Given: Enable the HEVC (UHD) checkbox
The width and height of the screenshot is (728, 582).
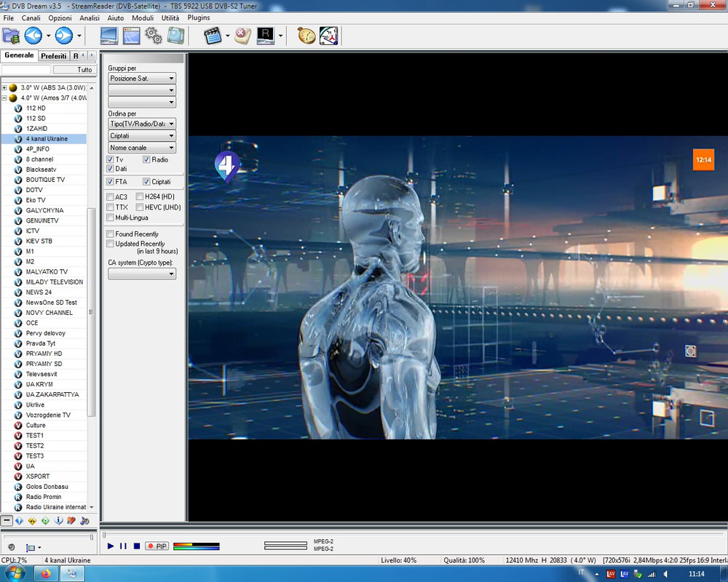Looking at the screenshot, I should click(139, 207).
